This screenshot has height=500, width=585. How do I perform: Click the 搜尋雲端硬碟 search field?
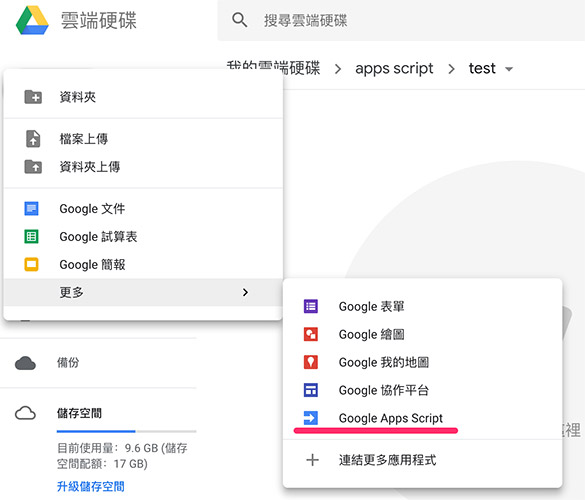[401, 20]
